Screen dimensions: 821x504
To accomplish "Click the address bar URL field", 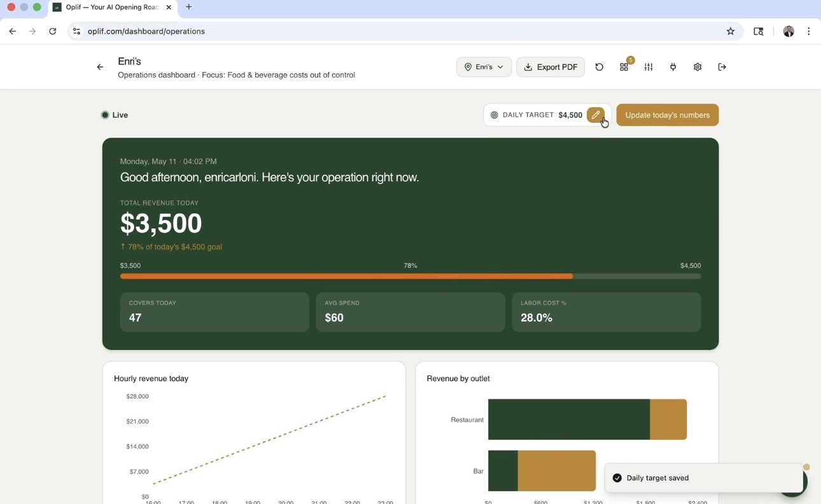I will click(406, 31).
